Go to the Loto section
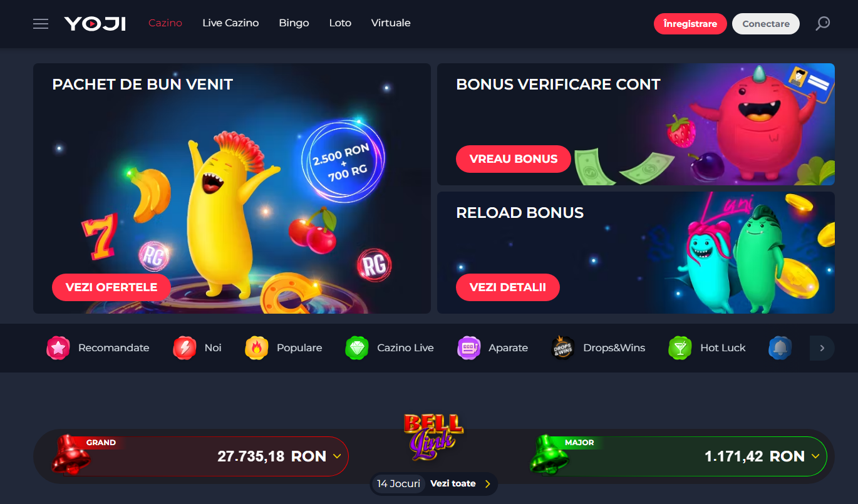 click(x=340, y=23)
